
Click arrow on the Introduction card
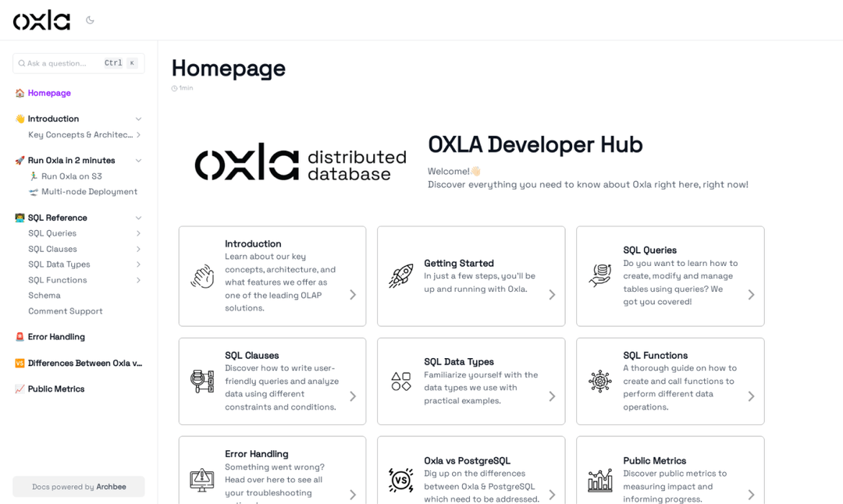coord(353,294)
